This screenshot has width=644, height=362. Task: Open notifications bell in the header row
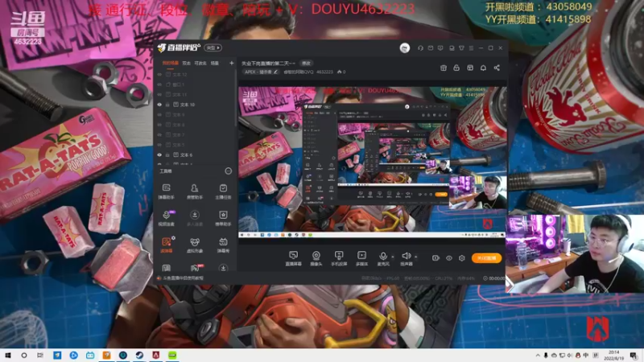tap(484, 68)
